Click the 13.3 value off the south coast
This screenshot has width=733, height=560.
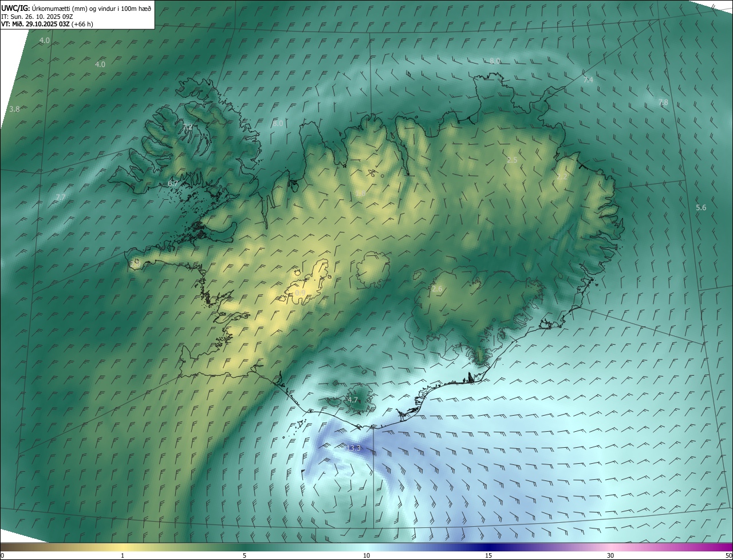tap(354, 448)
